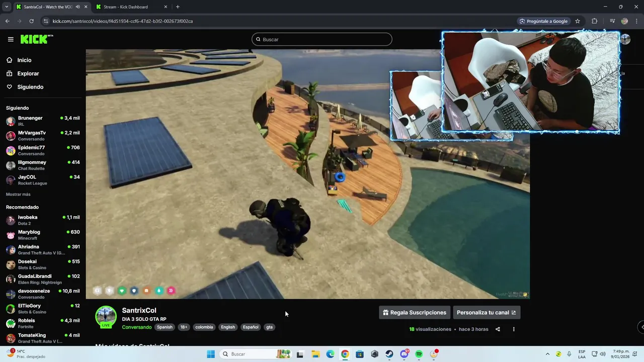Open MrVargasTv's channel in the sidebar
This screenshot has height=362, width=644.
(x=43, y=136)
